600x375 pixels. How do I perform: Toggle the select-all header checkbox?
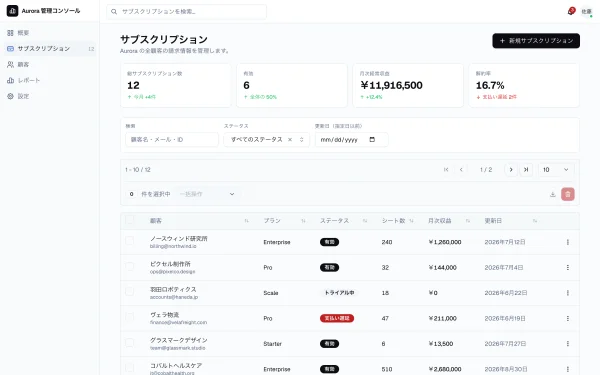[130, 220]
